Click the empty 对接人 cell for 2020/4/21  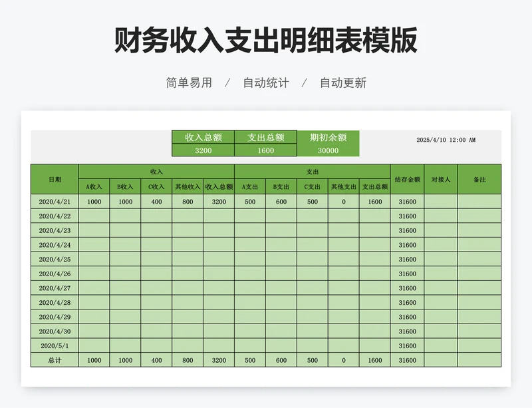pos(441,202)
